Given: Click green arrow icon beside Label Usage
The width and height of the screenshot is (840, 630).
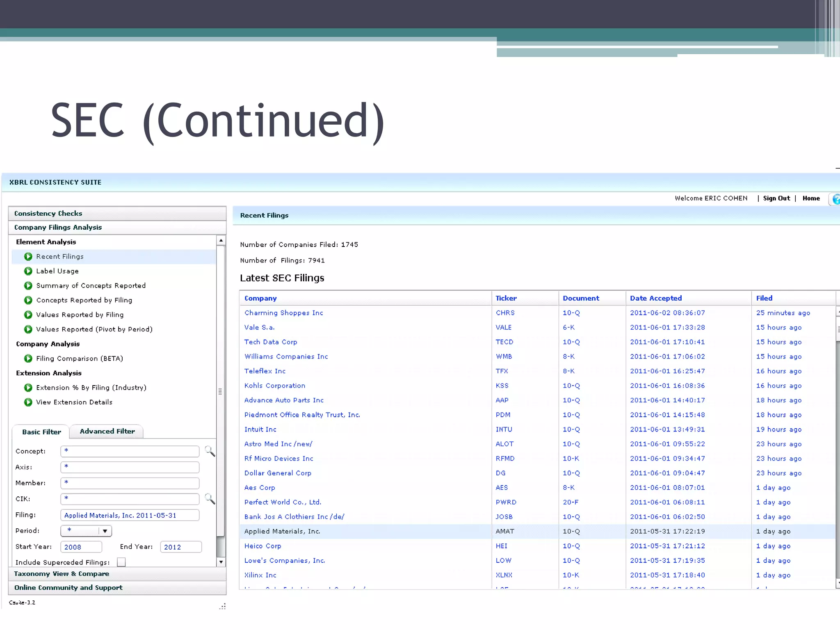Looking at the screenshot, I should (x=28, y=271).
